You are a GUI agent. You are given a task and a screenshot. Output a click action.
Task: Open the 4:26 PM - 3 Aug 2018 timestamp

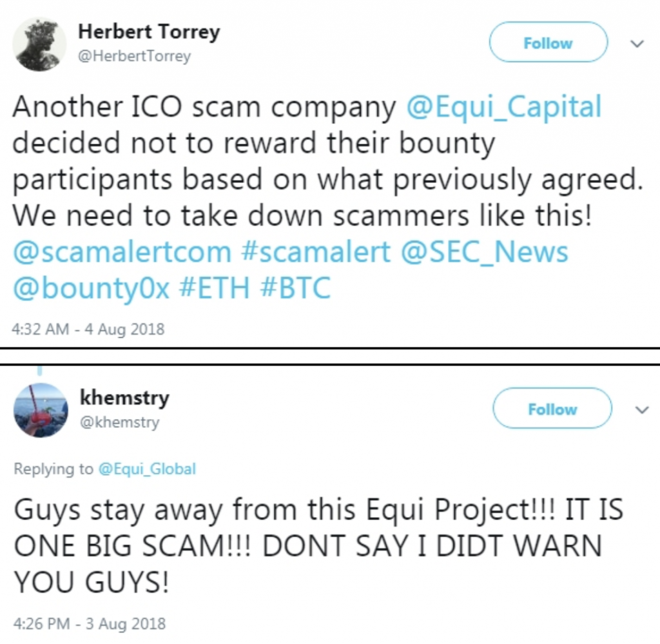pos(89,624)
